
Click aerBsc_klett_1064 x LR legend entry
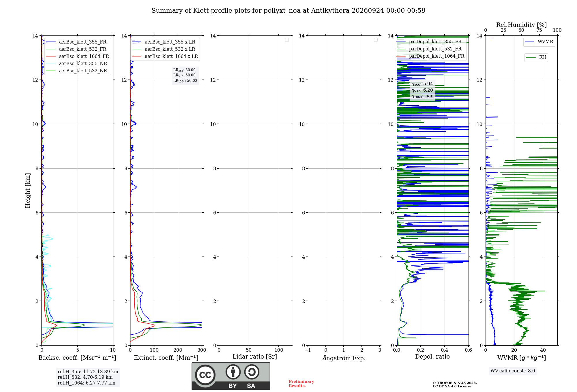[165, 56]
